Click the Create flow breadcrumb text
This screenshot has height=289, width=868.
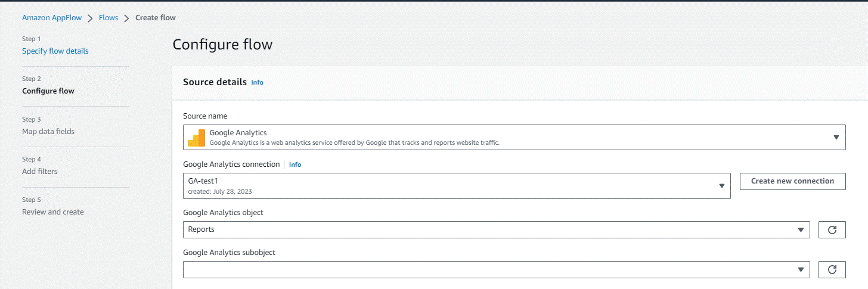tap(156, 18)
